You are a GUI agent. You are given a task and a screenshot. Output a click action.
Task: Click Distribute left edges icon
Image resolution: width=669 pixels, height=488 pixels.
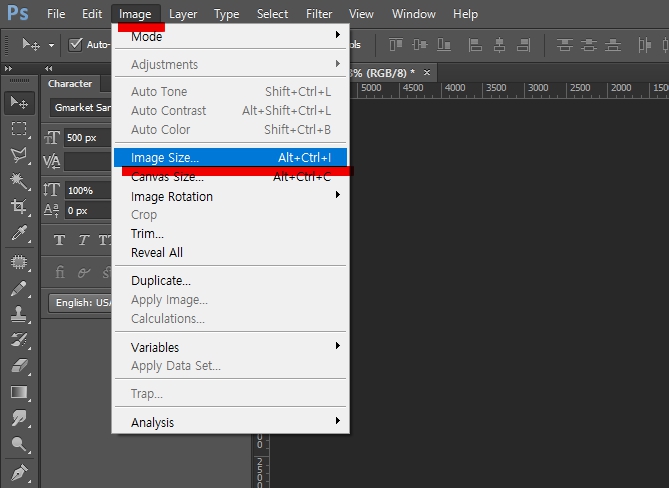pos(644,44)
